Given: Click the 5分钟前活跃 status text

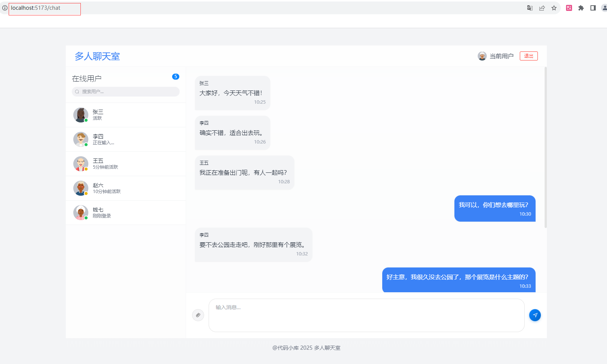Looking at the screenshot, I should tap(105, 167).
